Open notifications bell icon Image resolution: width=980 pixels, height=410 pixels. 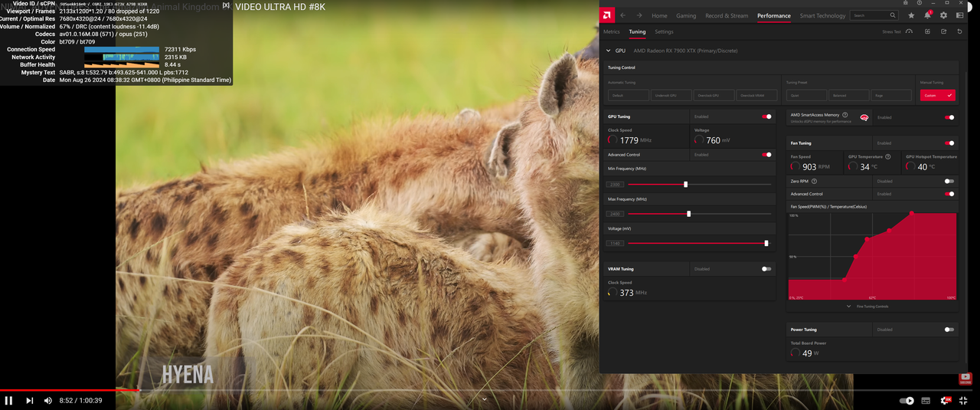927,15
